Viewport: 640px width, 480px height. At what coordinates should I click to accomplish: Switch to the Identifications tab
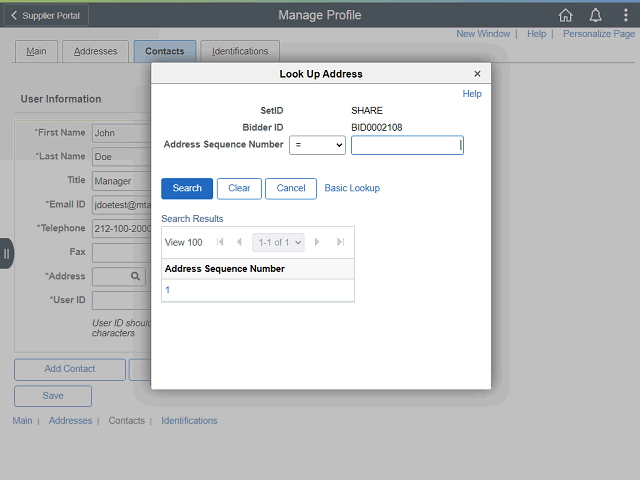(240, 51)
